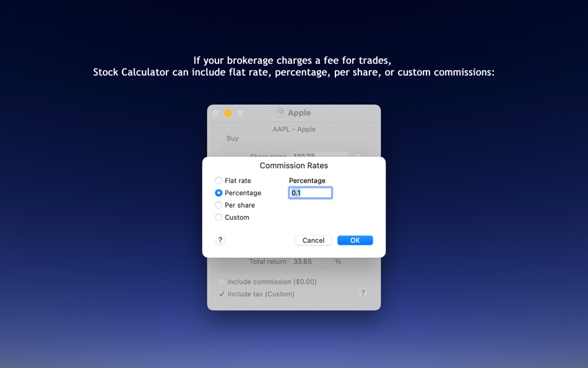Open help button in Apple window

363,293
